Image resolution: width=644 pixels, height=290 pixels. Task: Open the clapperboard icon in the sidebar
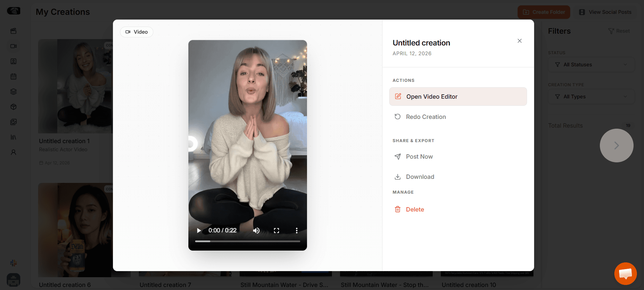tap(13, 31)
